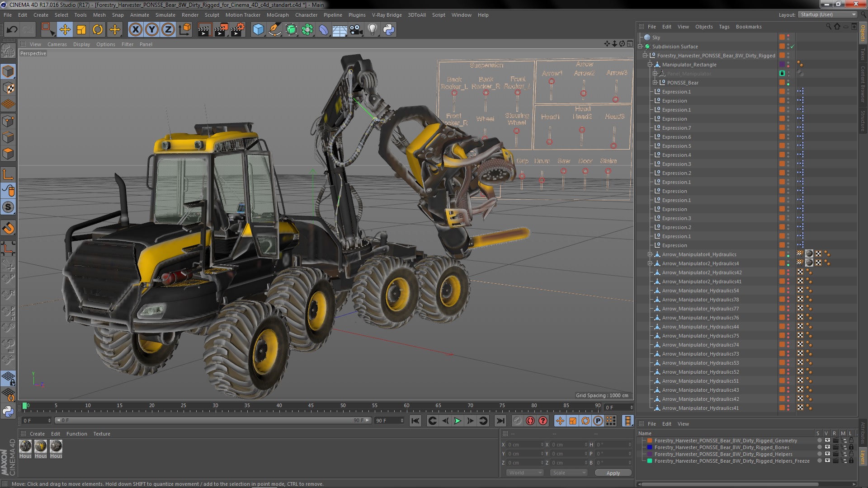Select the Rotate tool in top toolbar
This screenshot has width=868, height=488.
[98, 30]
